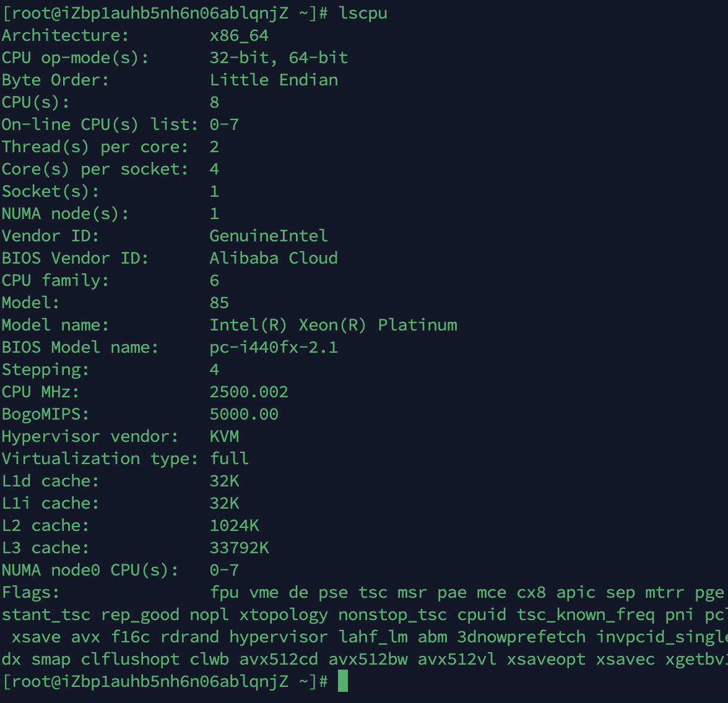Screen dimensions: 728x703
Task: Click the Intel(R) Xeon(R) Platinum model name
Action: (333, 325)
